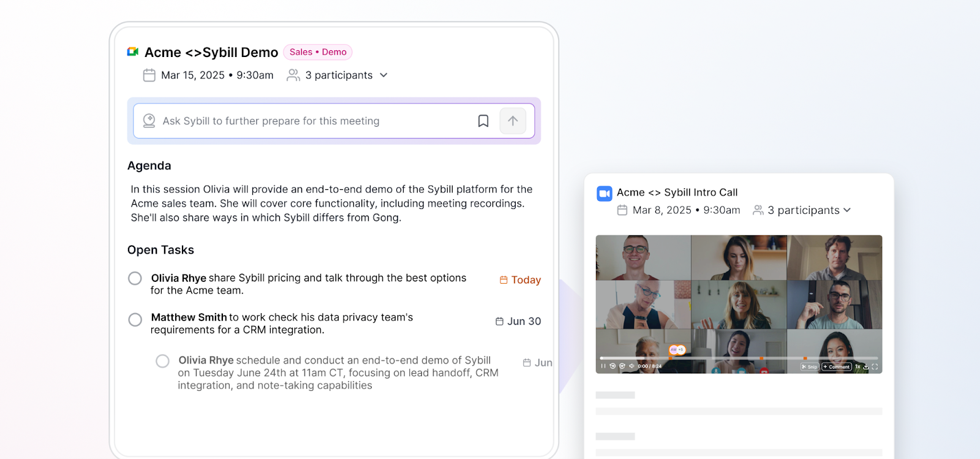Click the calendar icon next to Mar 15, 2025

[x=149, y=75]
